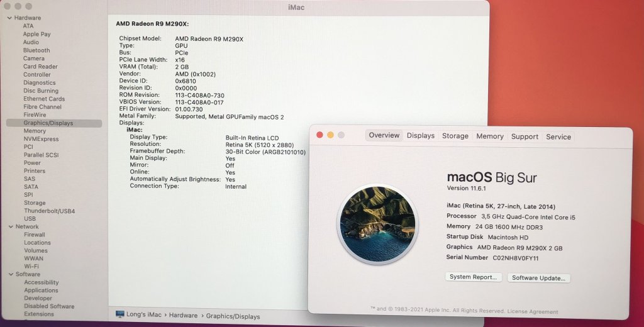The width and height of the screenshot is (644, 327).
Task: Click Long's iMac in the path bar
Action: point(144,314)
